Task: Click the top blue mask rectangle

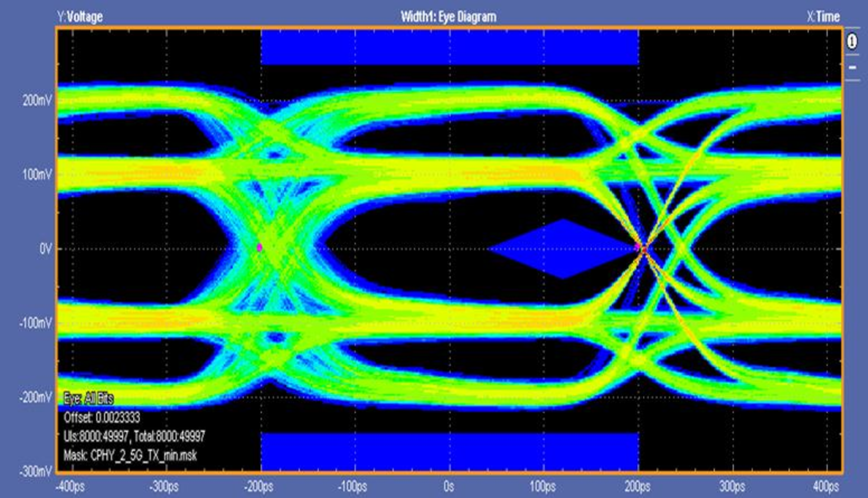Action: pos(449,47)
